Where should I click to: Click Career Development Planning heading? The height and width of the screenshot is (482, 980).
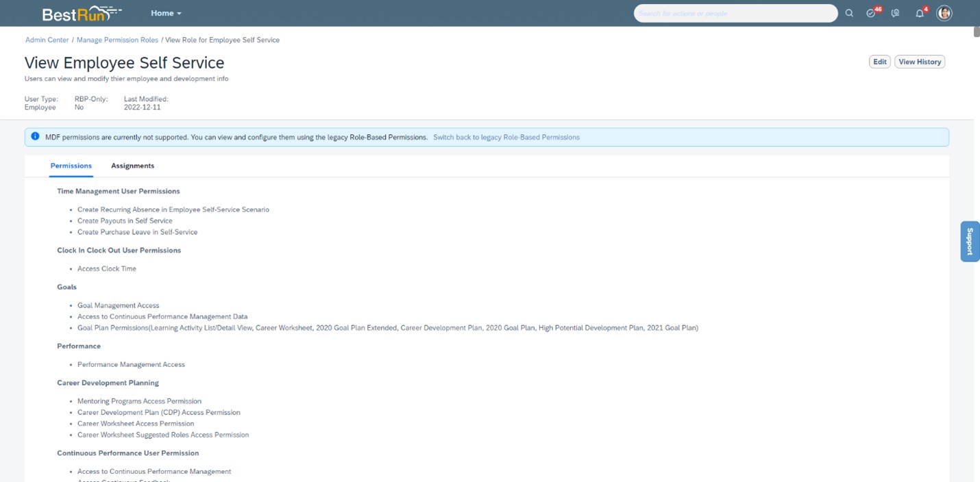coord(108,383)
